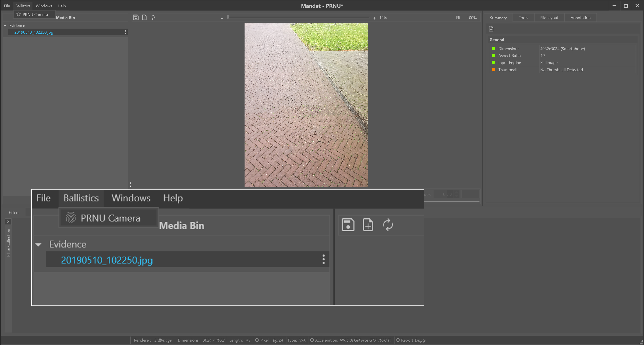Click the green dot beside Aspect Ratio

(x=493, y=55)
